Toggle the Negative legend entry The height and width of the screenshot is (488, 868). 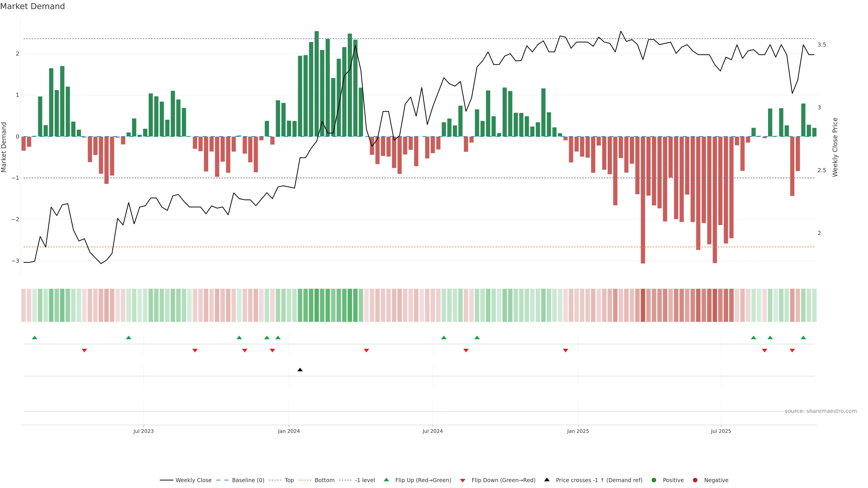716,480
